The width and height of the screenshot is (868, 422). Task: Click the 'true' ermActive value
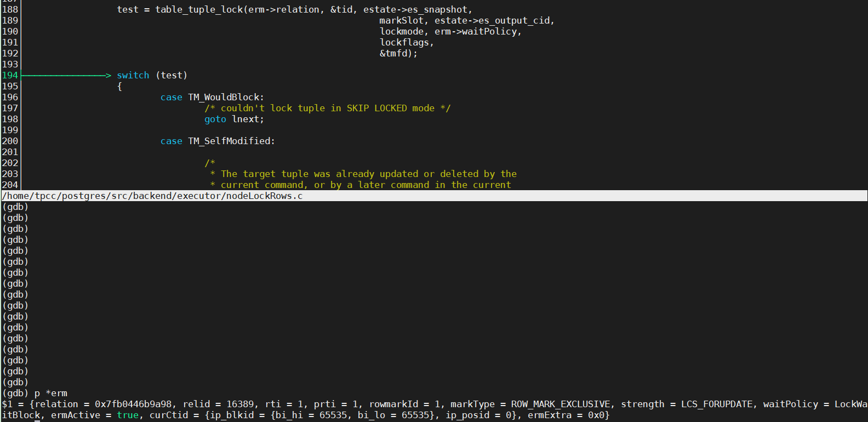click(x=127, y=415)
